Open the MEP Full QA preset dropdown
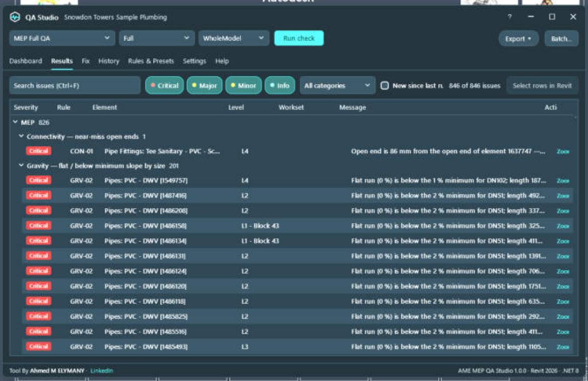This screenshot has width=588, height=381. pyautogui.click(x=62, y=38)
